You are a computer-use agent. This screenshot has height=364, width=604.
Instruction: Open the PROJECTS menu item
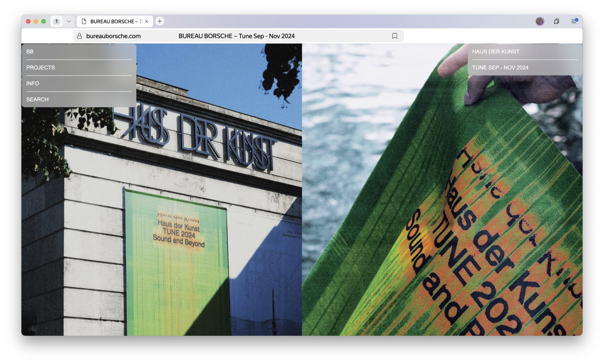point(41,68)
